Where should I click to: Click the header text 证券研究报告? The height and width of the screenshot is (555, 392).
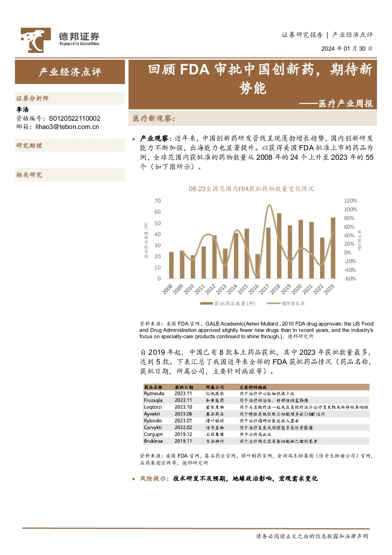tap(302, 35)
